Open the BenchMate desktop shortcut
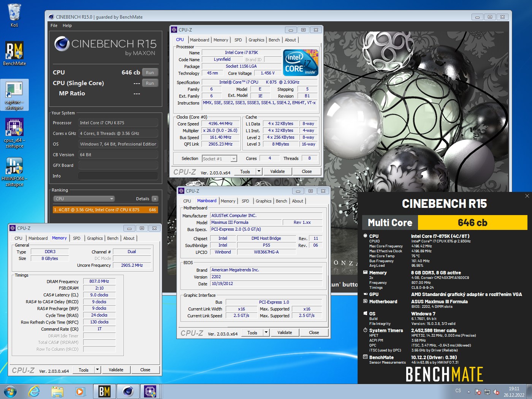 [14, 53]
